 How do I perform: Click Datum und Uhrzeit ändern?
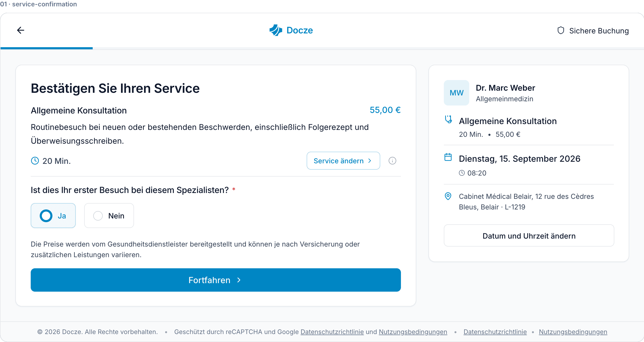click(529, 236)
